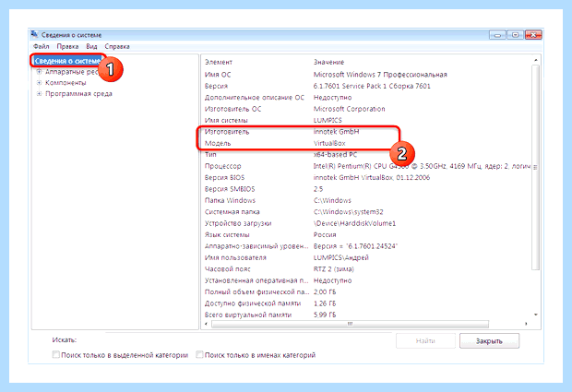Screen dimensions: 572x392
Task: Expand the Компоненты node
Action: point(39,83)
